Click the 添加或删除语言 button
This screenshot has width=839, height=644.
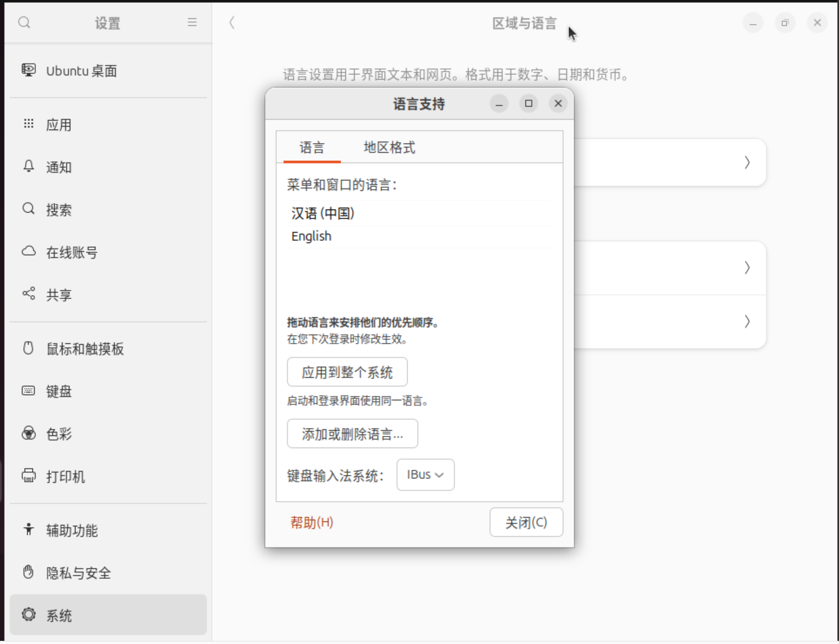pyautogui.click(x=352, y=434)
